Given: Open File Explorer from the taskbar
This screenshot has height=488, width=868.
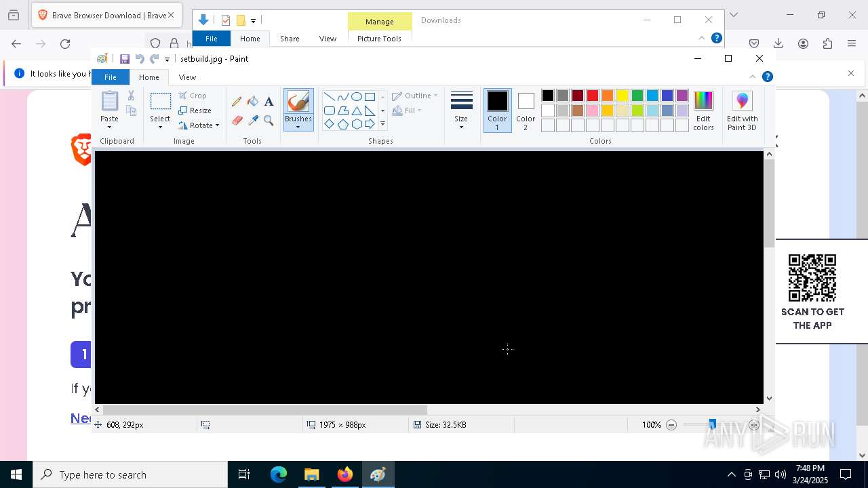Looking at the screenshot, I should [x=312, y=474].
